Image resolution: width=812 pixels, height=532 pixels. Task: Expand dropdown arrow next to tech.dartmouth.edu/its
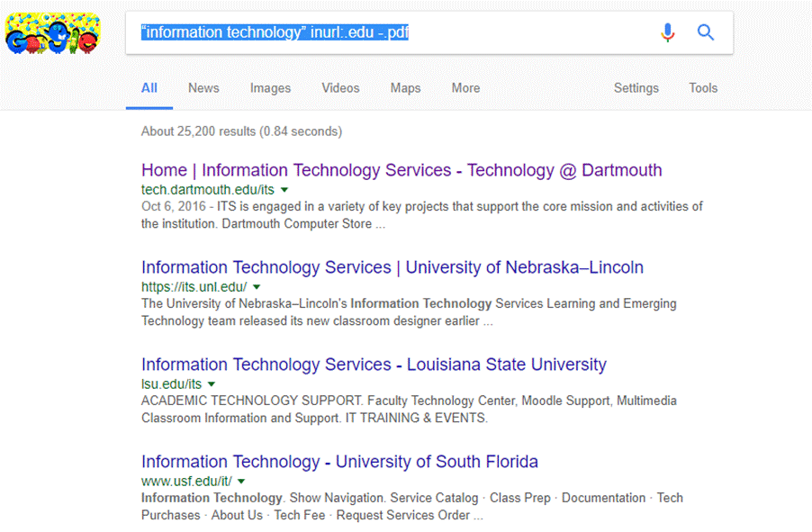tap(284, 190)
